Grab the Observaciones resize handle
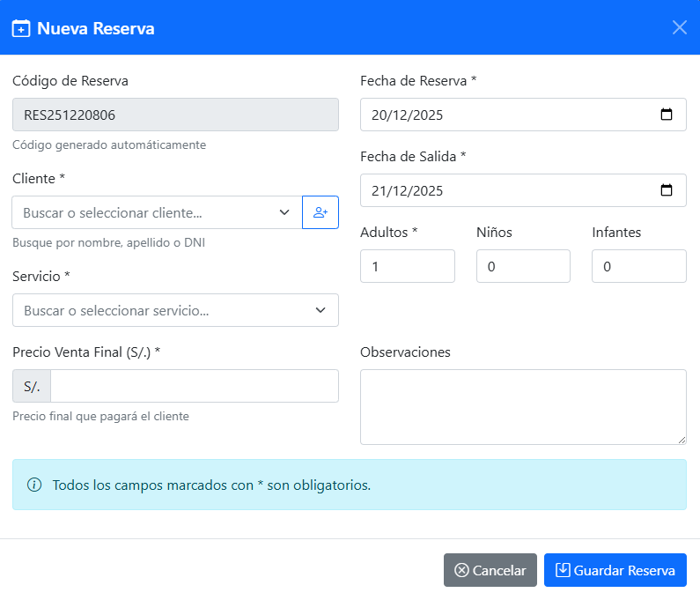700x600 pixels. click(681, 439)
